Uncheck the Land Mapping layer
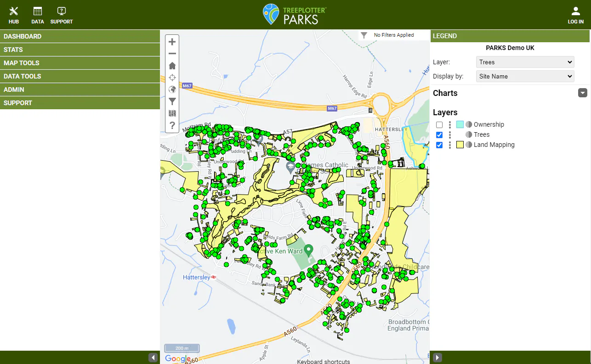 439,145
